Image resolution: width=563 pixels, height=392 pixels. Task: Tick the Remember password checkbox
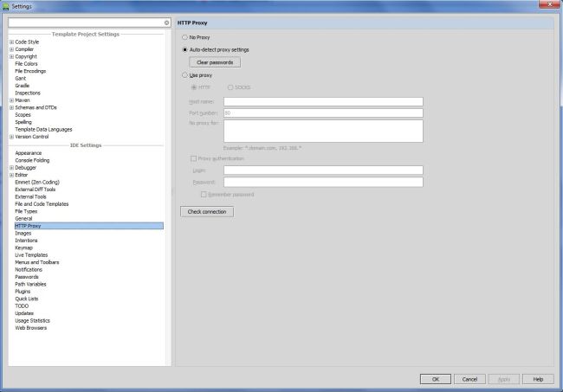(x=204, y=194)
